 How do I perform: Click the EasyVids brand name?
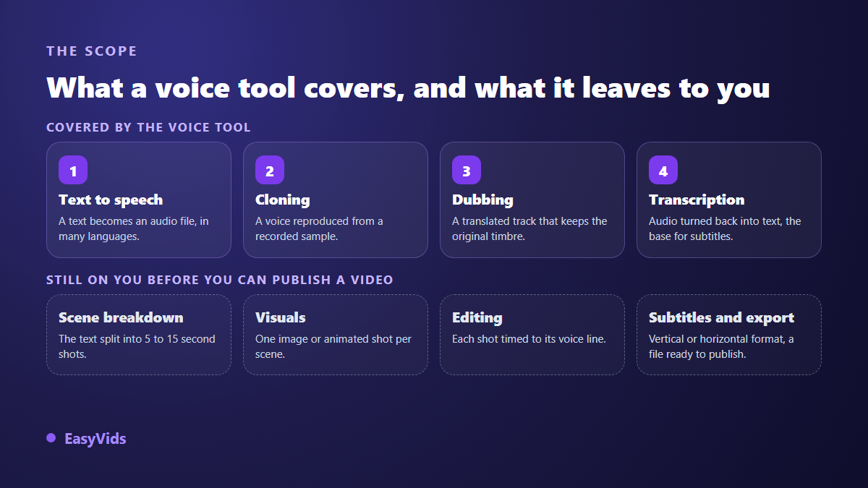(x=95, y=439)
